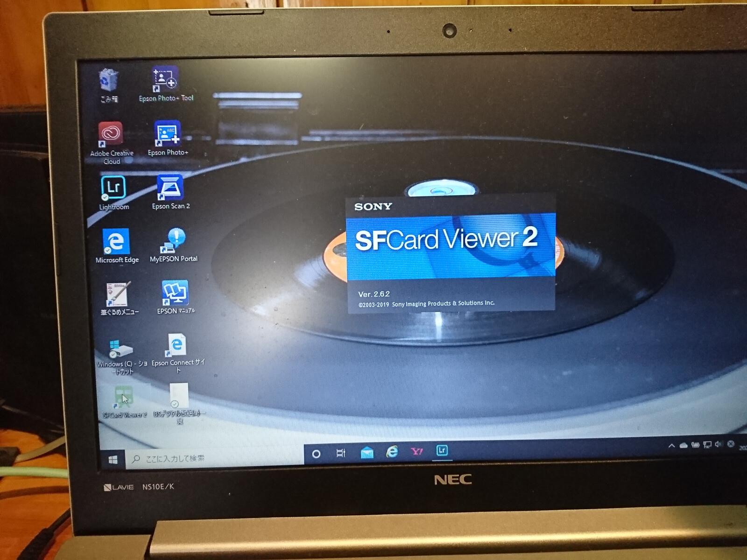
Task: Select the 筆ぐるめメニュー desktop icon
Action: [x=120, y=299]
